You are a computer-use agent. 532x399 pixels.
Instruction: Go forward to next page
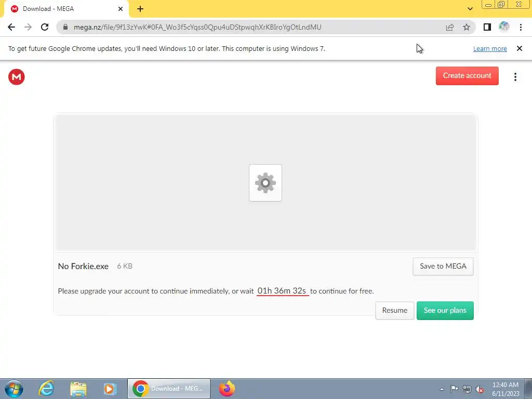coord(28,27)
